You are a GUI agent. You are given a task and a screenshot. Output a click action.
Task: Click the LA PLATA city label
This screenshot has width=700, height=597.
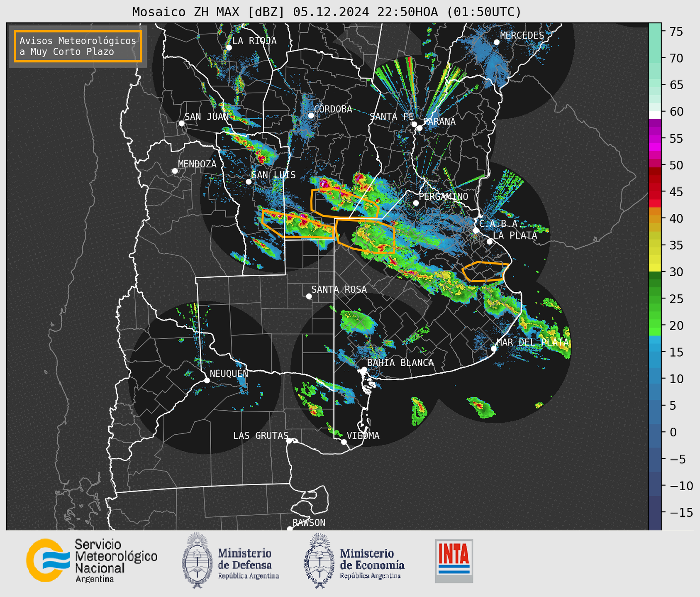pyautogui.click(x=515, y=235)
